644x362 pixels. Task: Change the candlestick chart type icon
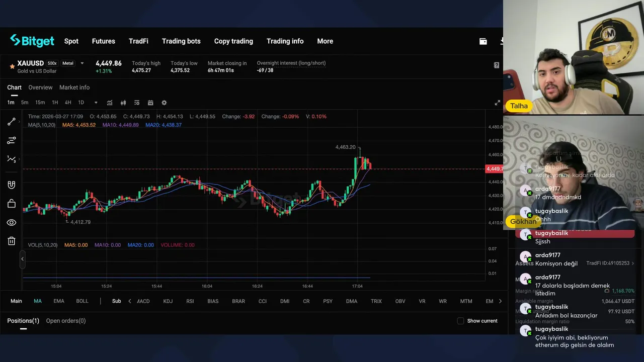(x=123, y=103)
